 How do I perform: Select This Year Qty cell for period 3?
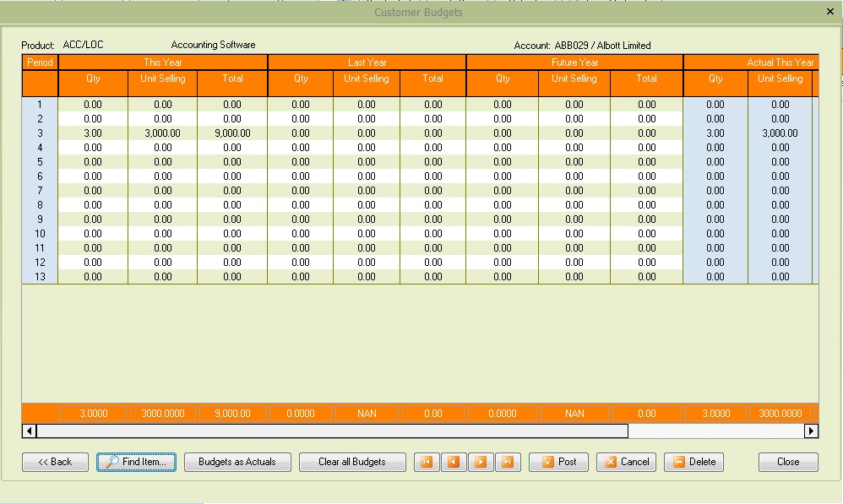(x=93, y=133)
